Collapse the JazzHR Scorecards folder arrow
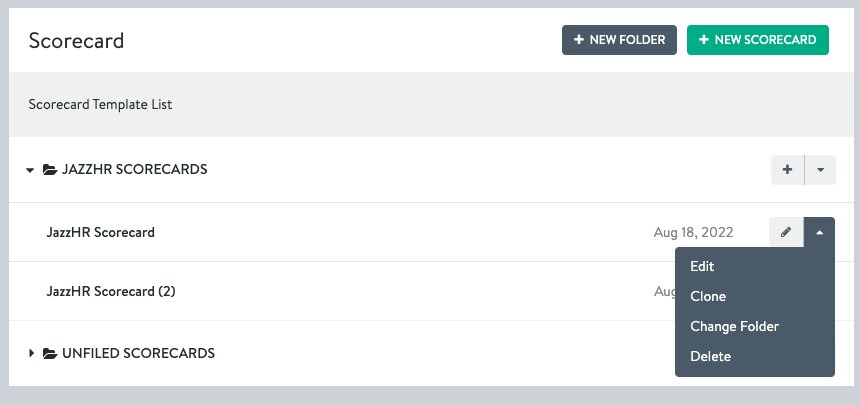The width and height of the screenshot is (860, 405). 30,170
